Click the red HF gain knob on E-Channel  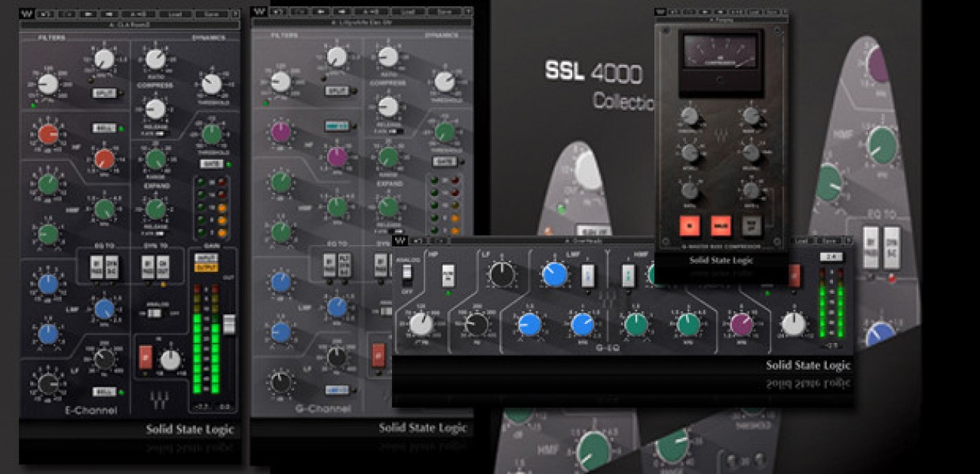(x=48, y=135)
